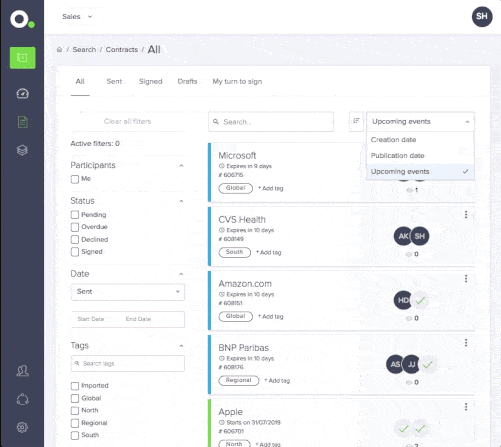The image size is (501, 447).
Task: Click signed checkmark on Amazon.com card
Action: tap(420, 300)
